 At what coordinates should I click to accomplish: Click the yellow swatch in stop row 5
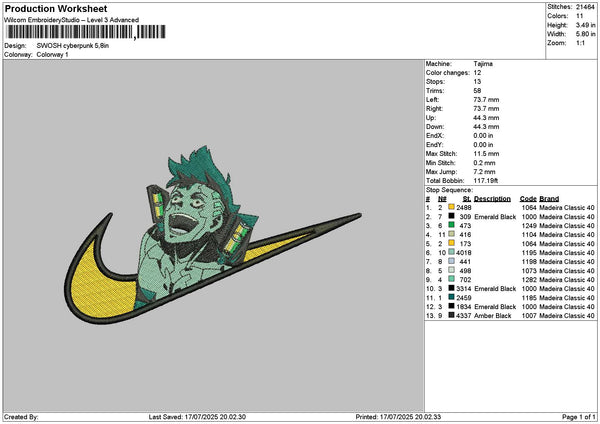point(452,243)
